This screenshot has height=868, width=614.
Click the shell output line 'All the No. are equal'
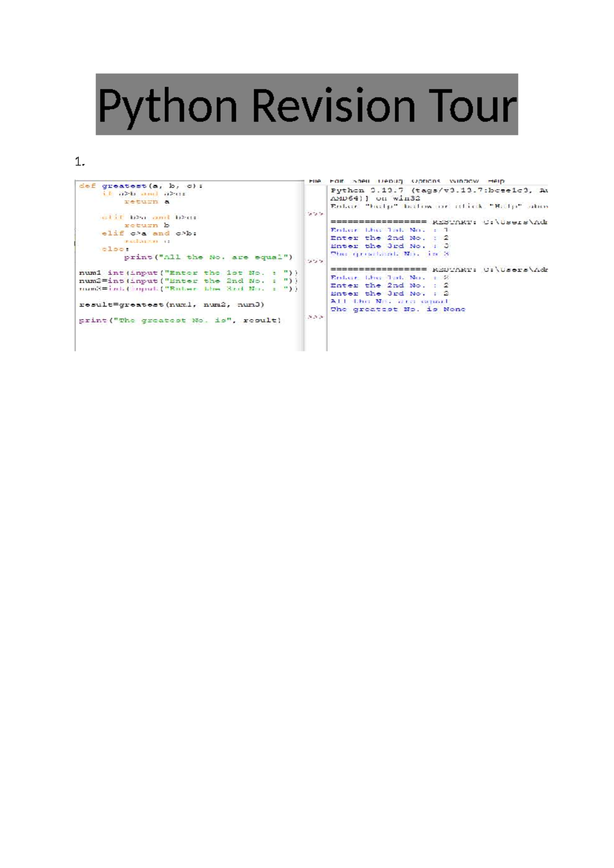[389, 301]
